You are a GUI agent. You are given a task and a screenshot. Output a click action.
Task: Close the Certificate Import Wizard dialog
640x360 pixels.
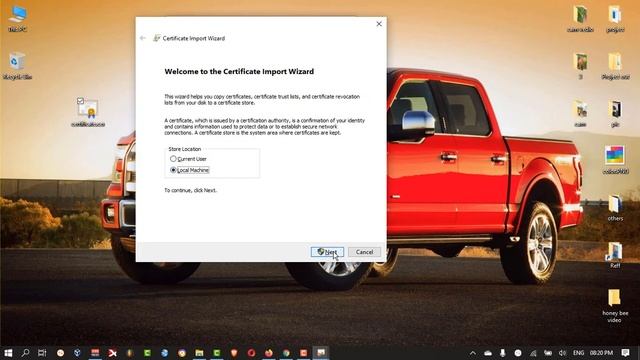(379, 24)
